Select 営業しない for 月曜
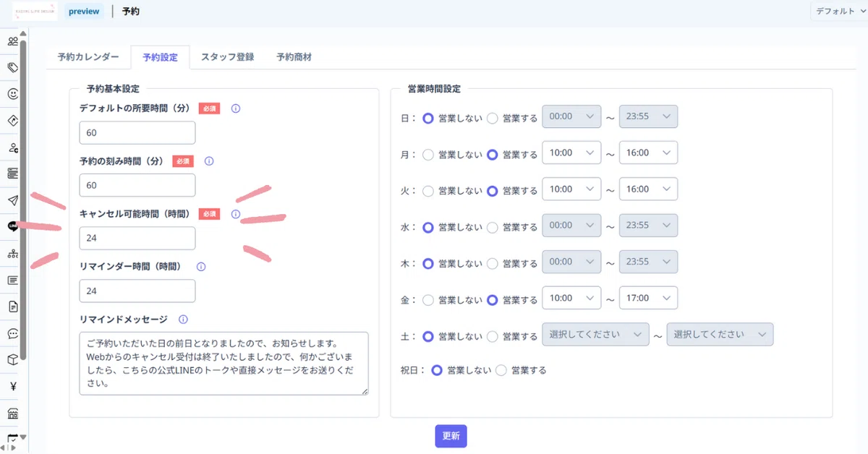868x454 pixels. click(x=428, y=153)
